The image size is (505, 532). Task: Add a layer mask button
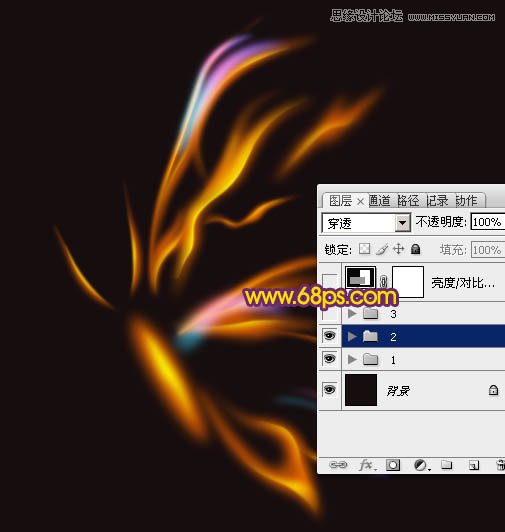click(x=393, y=465)
